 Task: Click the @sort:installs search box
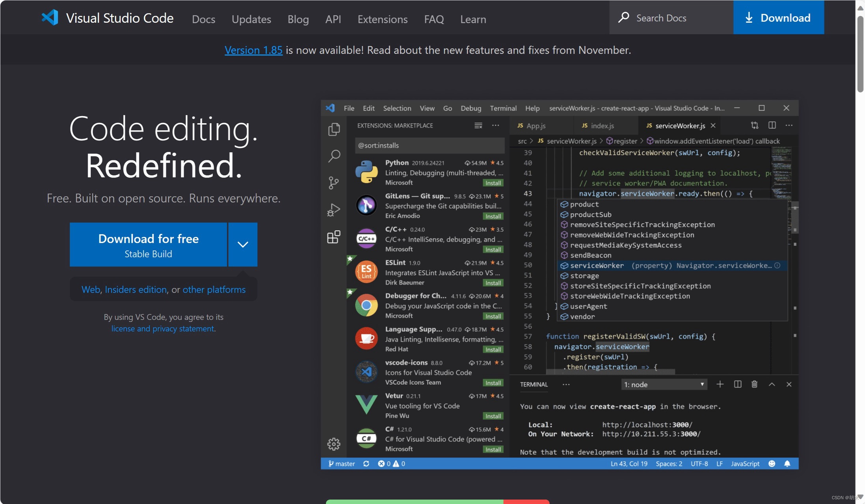click(430, 145)
